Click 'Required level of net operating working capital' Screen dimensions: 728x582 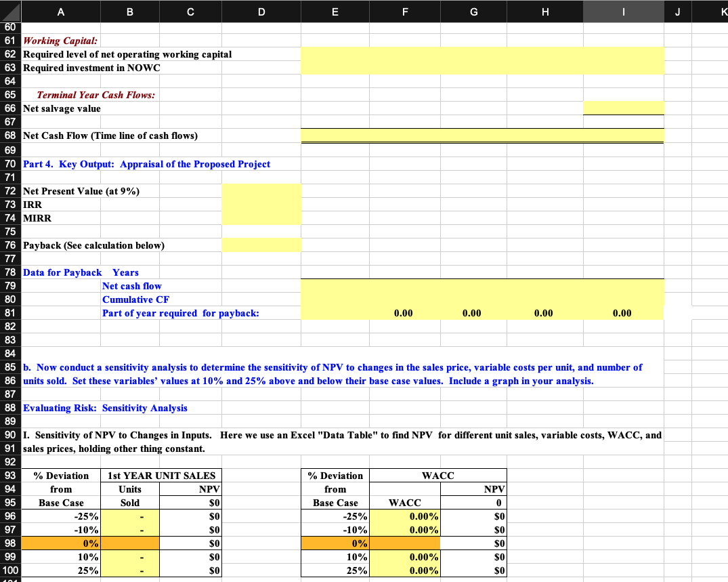(x=127, y=54)
